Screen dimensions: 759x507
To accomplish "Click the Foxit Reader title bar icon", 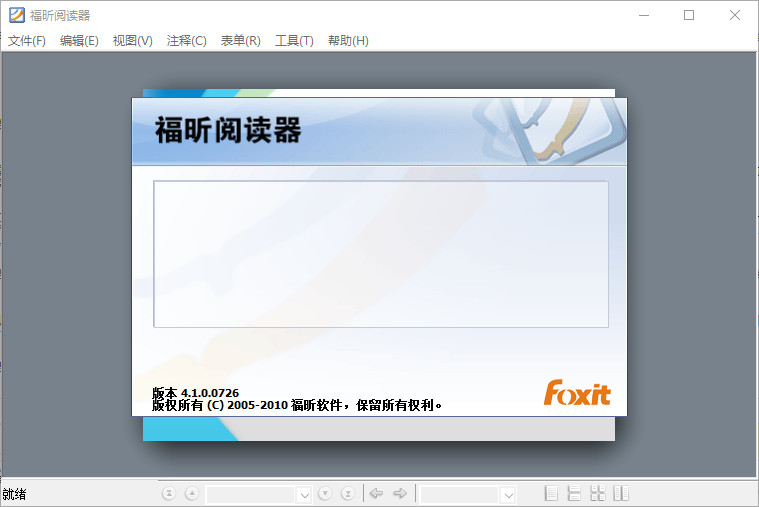I will coord(17,15).
